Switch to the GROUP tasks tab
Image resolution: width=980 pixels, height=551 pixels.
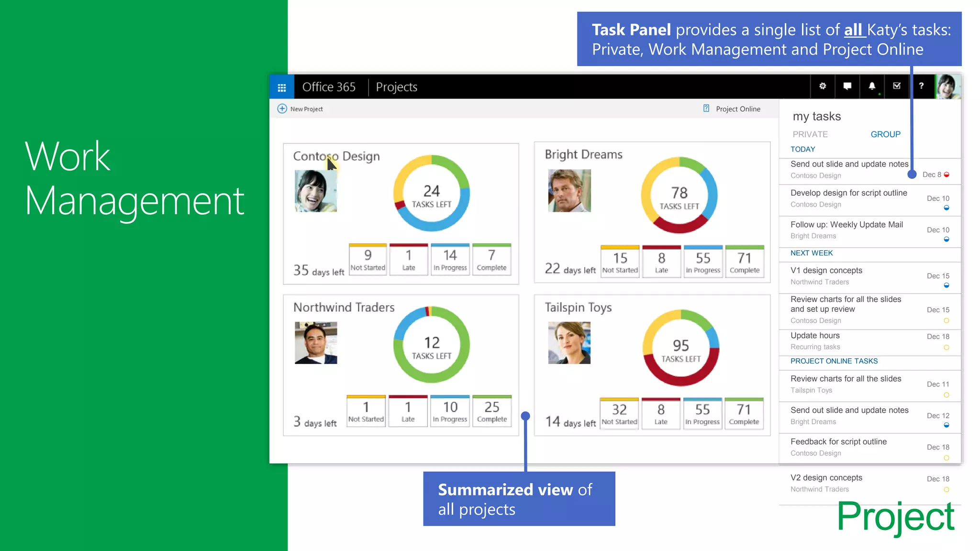pos(885,134)
